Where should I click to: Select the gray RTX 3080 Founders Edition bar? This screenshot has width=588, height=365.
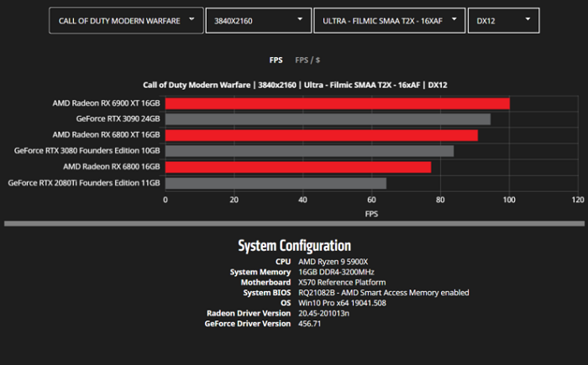(309, 151)
